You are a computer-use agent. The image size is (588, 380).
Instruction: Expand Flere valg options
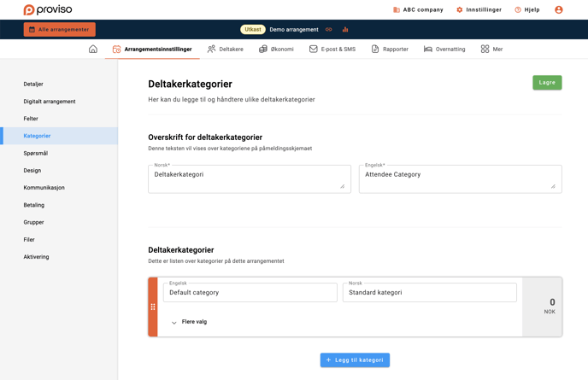pos(189,322)
